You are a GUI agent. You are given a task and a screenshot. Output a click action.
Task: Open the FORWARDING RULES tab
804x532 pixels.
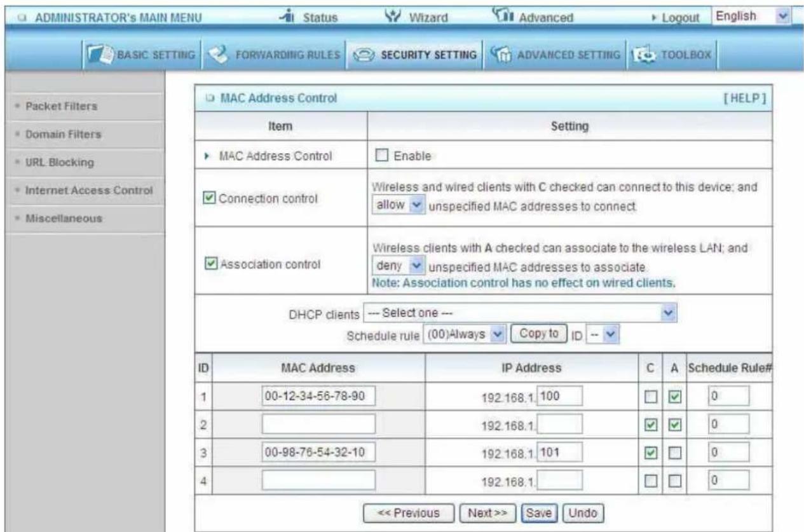(x=275, y=53)
